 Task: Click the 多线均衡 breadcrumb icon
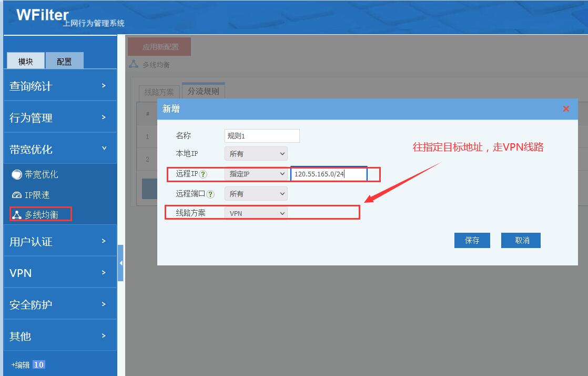134,64
